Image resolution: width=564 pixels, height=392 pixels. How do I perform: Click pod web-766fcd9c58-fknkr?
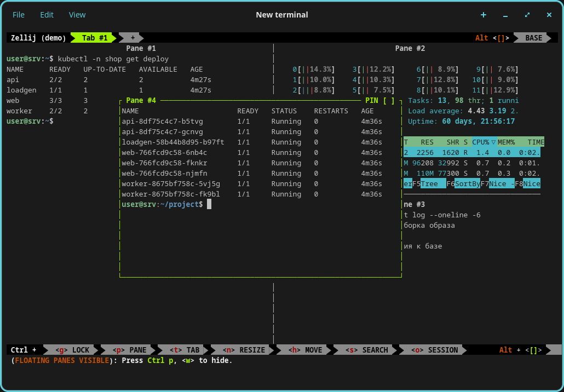(x=164, y=163)
